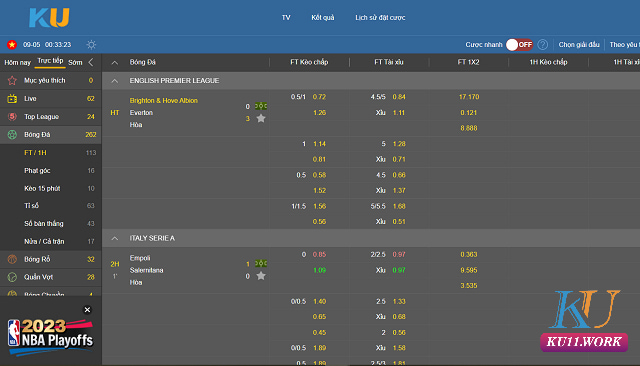Click Empoli handicap odds 0.85
This screenshot has height=366, width=640.
tap(319, 255)
